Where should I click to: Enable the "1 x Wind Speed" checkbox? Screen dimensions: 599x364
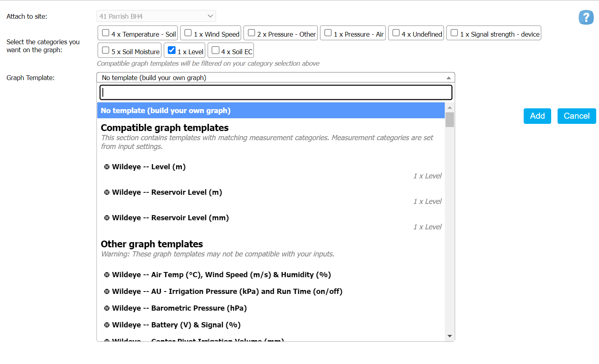tap(187, 32)
